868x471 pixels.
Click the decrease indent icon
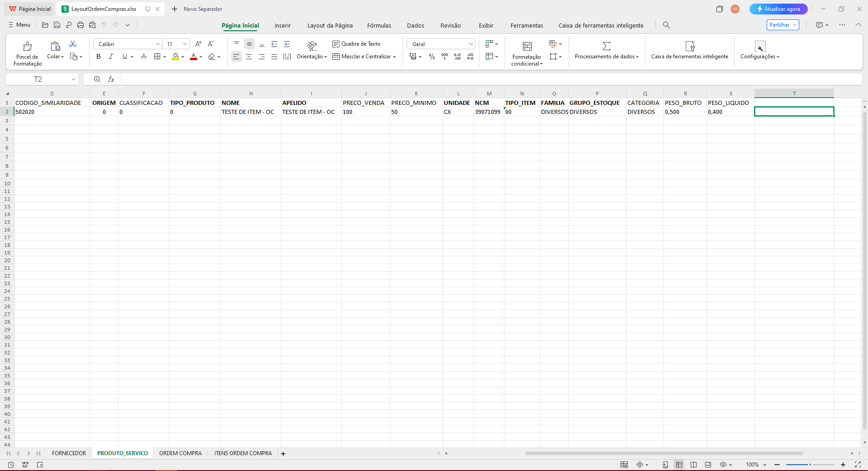click(x=274, y=44)
